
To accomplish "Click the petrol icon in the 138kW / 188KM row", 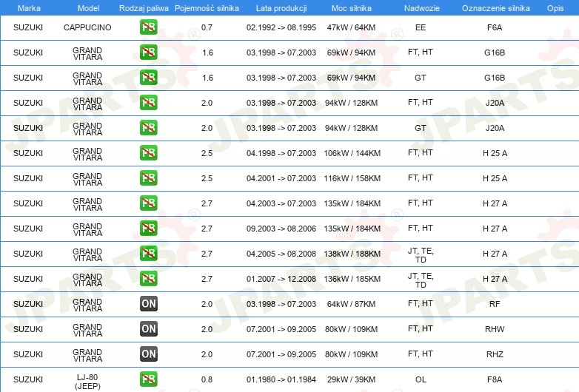I will tap(148, 253).
